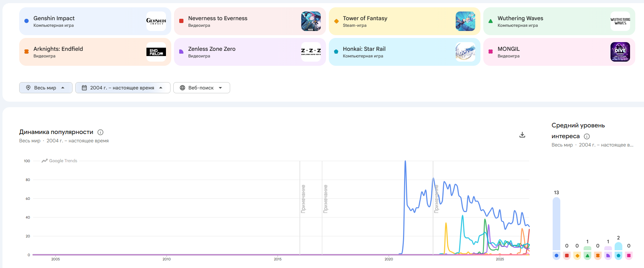Open the Honkai: Star Rail artwork thumbnail

point(465,52)
